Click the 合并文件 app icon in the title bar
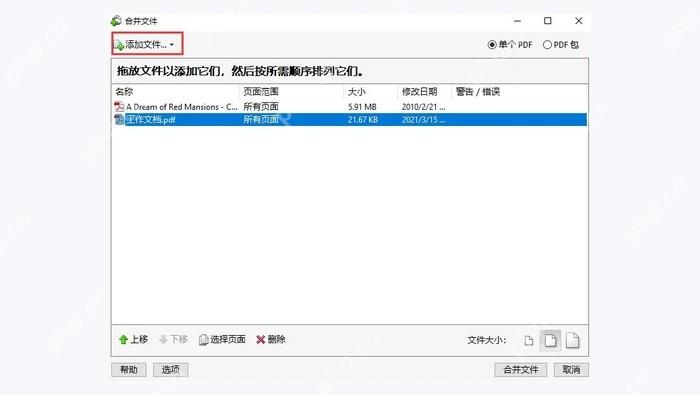This screenshot has width=700, height=395. [116, 21]
